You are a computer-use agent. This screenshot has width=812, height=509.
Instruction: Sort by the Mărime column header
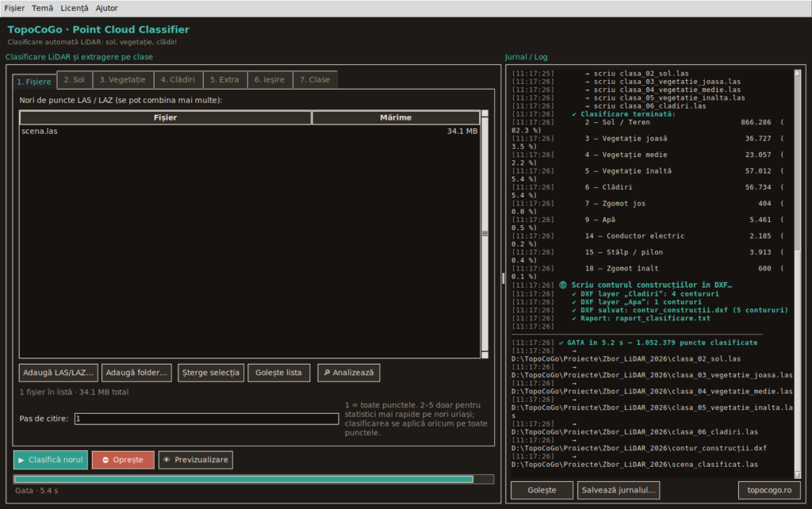click(x=396, y=117)
